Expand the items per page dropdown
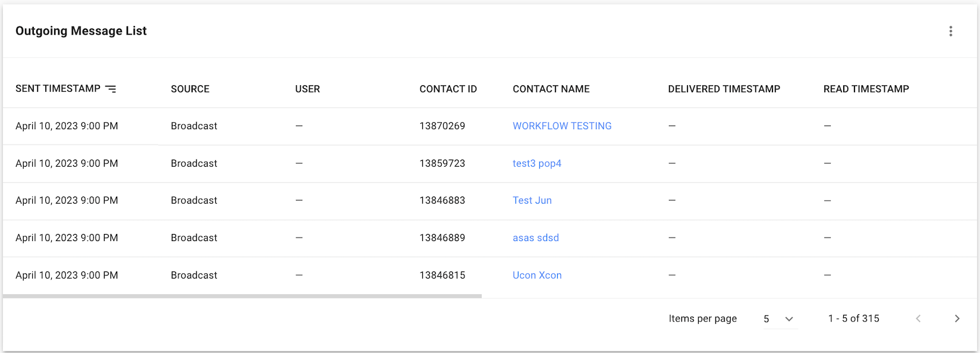This screenshot has width=980, height=353. tap(779, 318)
